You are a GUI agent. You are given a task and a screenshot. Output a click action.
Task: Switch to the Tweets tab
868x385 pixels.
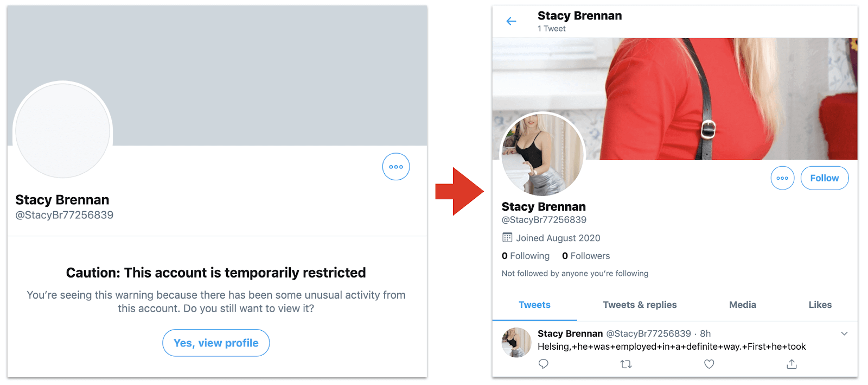click(534, 305)
